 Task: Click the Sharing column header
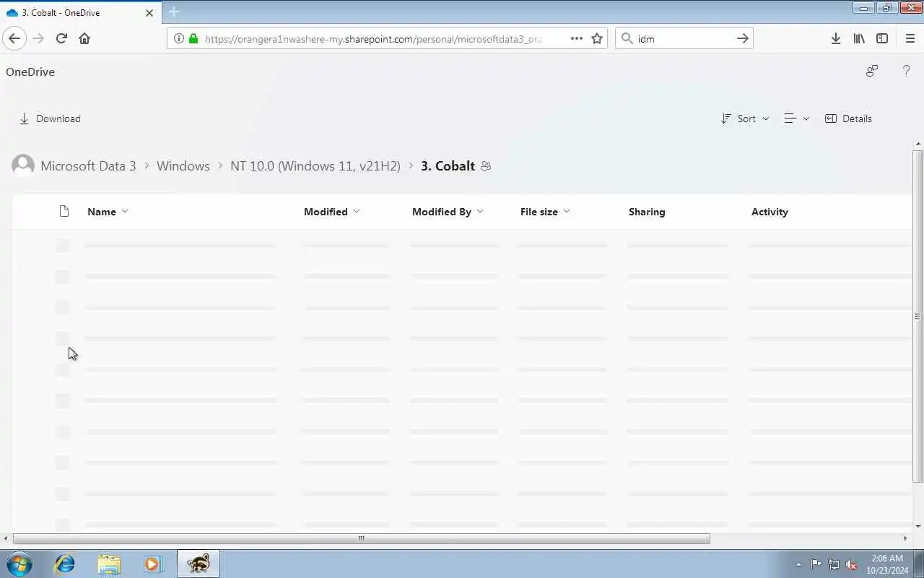[x=647, y=212]
